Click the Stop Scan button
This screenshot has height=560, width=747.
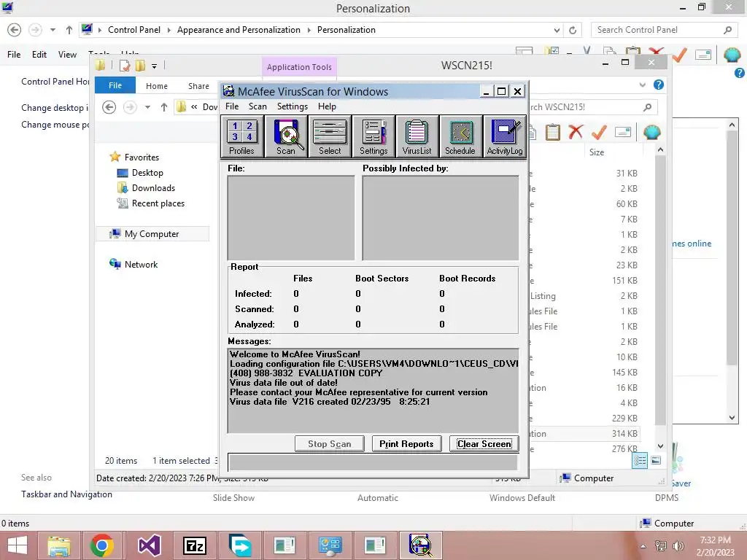(x=329, y=444)
